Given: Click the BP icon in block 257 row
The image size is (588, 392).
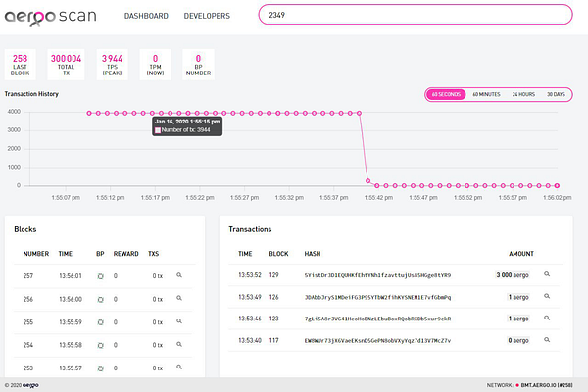Looking at the screenshot, I should point(101,276).
